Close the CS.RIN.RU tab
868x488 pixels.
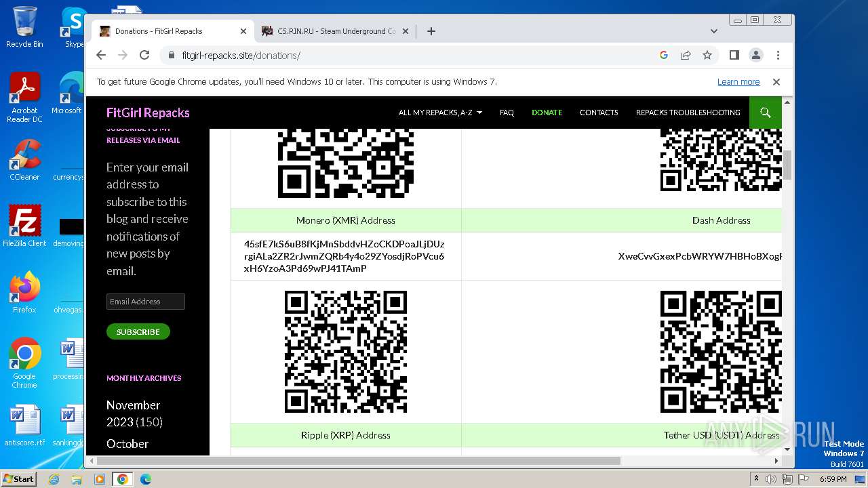406,31
